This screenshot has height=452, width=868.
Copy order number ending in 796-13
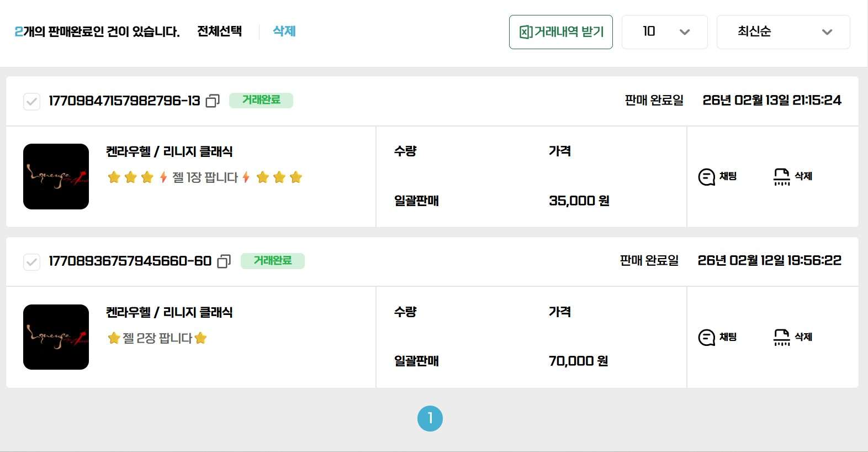coord(213,101)
